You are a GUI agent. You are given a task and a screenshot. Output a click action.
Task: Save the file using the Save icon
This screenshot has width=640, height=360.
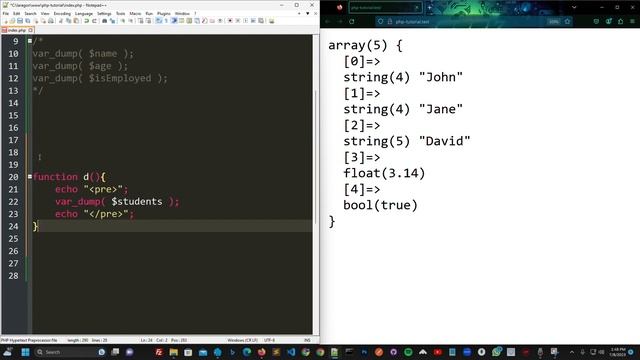tap(20, 21)
